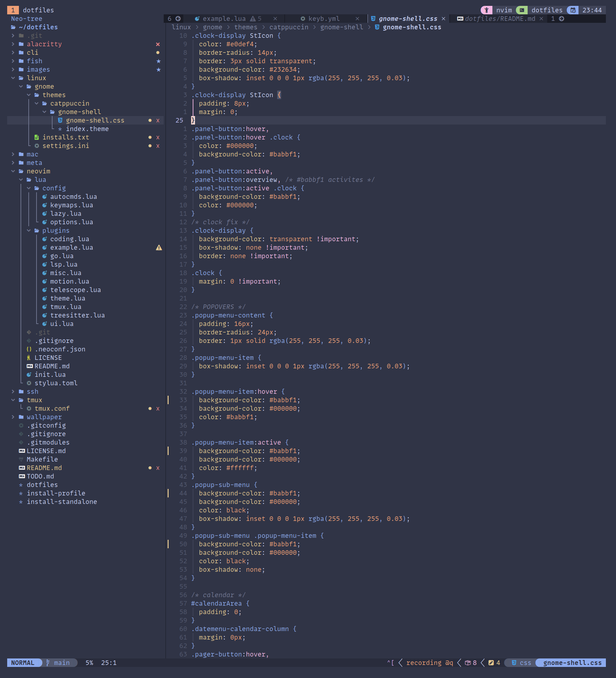Click the warning icon next to example.lua in tree
The width and height of the screenshot is (616, 678).
coord(159,247)
